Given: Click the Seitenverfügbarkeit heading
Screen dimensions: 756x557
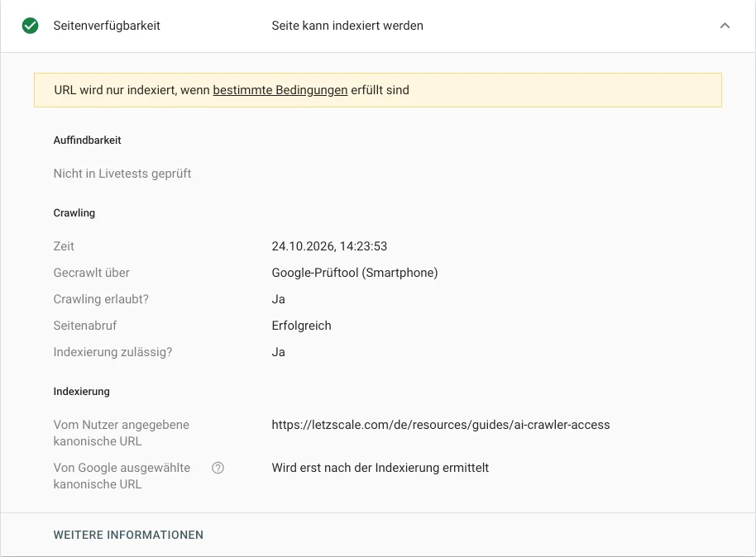Looking at the screenshot, I should pos(107,26).
